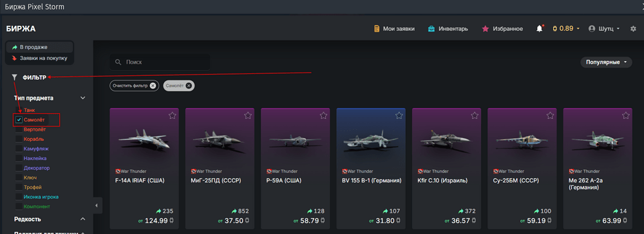
Task: Switch to В продаже tab
Action: coord(39,47)
